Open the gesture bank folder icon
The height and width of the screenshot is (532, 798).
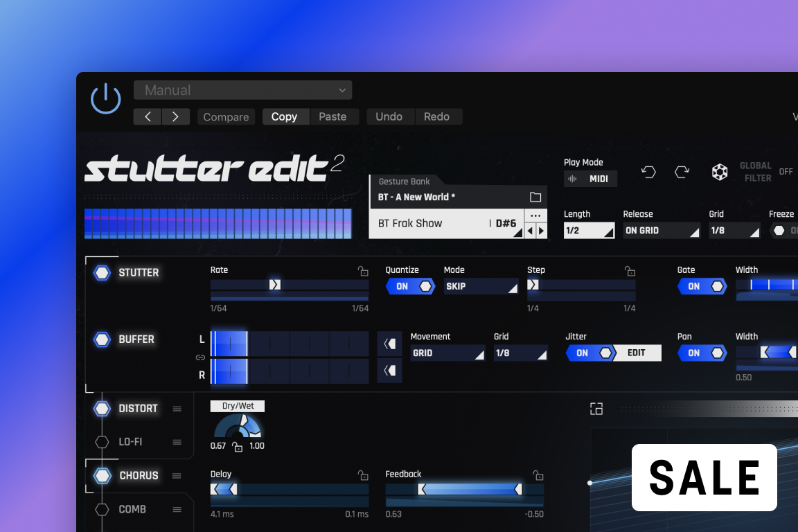tap(535, 197)
